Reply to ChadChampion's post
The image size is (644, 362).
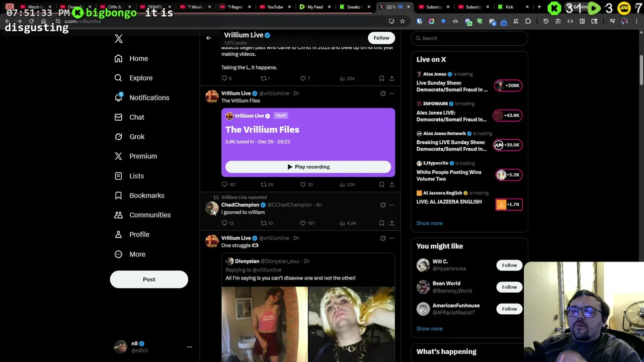pos(227,223)
